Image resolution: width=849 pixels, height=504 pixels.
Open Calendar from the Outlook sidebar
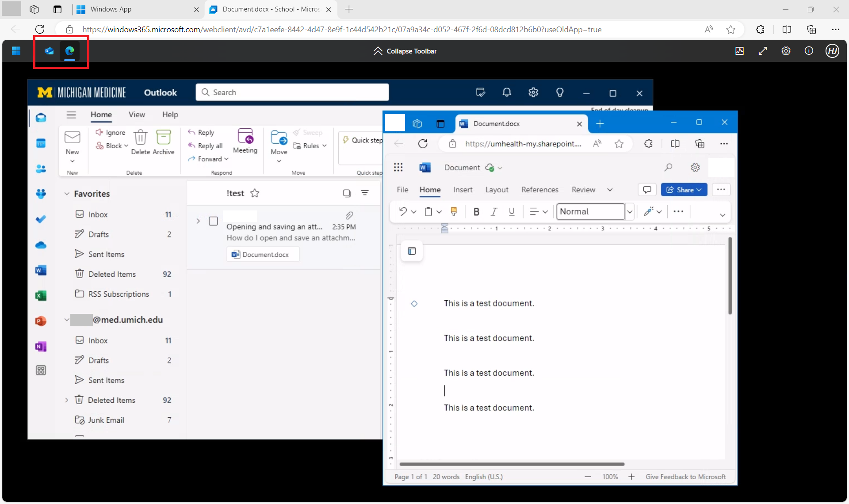tap(41, 142)
